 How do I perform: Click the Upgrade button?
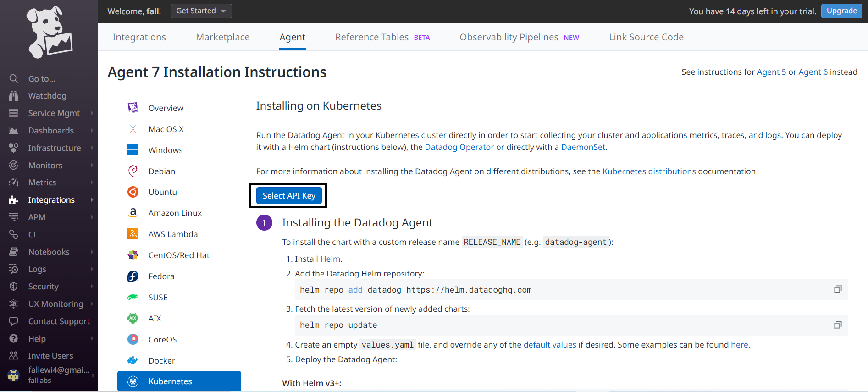[x=841, y=11]
